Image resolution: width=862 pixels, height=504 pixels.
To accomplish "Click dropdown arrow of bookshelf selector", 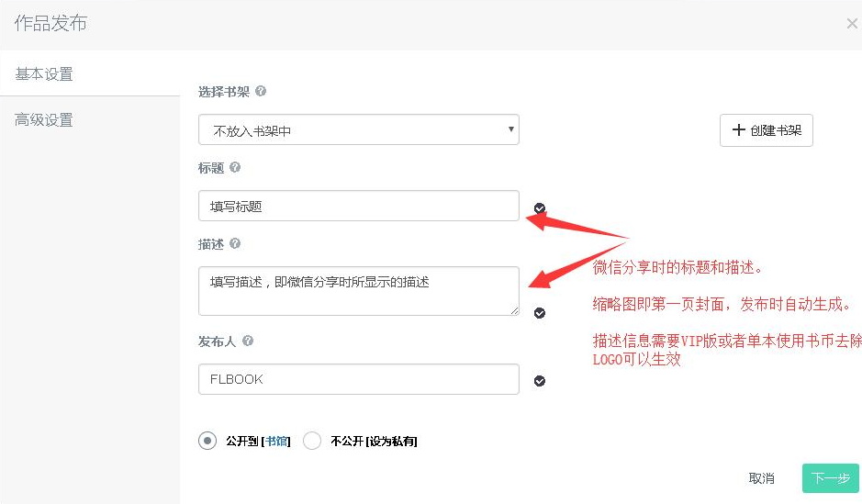I will click(x=510, y=129).
